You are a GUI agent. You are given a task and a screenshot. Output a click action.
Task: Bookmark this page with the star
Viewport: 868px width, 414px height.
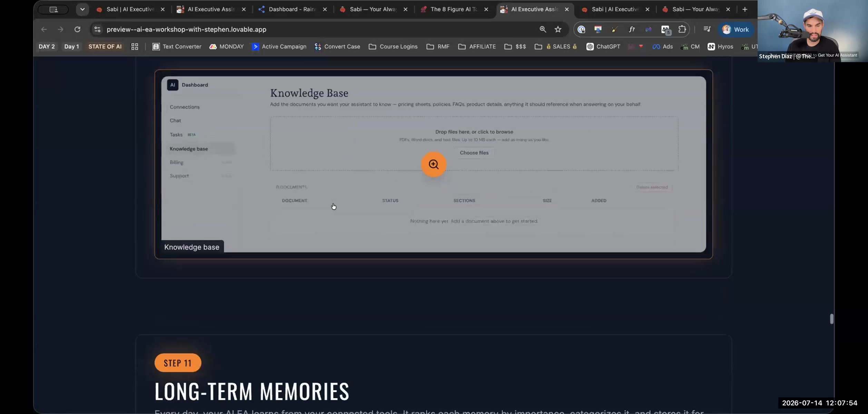558,29
